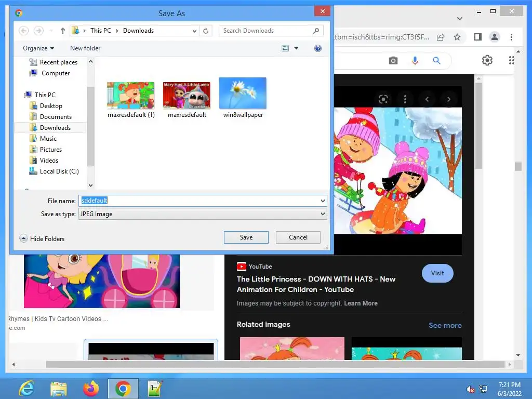This screenshot has width=532, height=399.
Task: Expand the path arrow after This PC
Action: (117, 31)
